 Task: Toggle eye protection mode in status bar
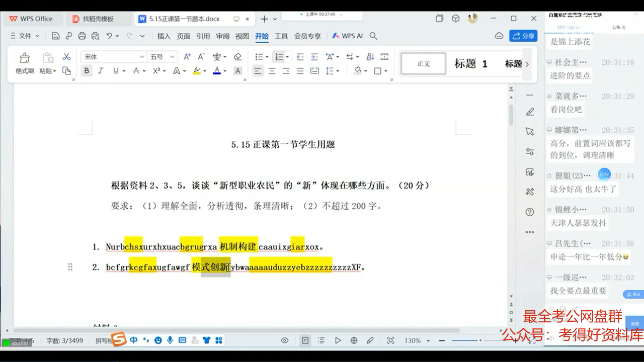tap(285, 340)
